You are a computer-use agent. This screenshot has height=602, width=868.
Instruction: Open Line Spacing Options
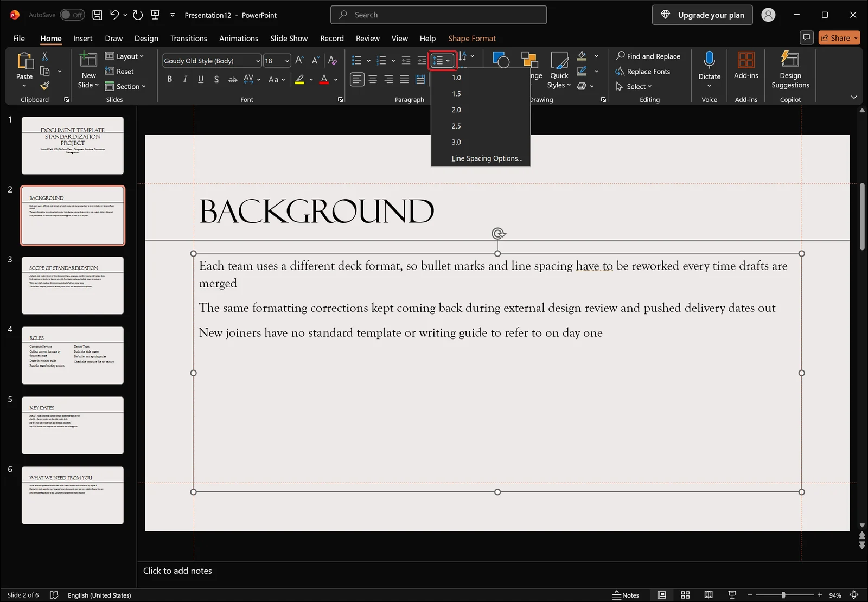pyautogui.click(x=480, y=158)
